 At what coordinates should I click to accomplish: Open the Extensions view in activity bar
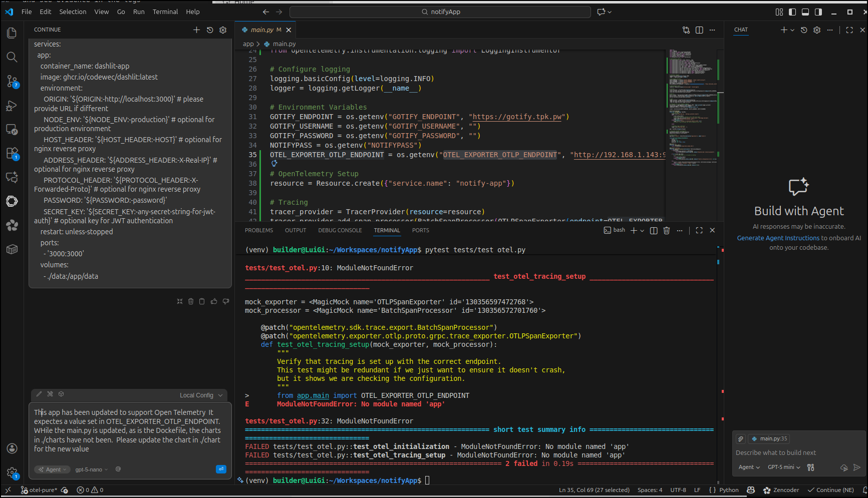(12, 153)
